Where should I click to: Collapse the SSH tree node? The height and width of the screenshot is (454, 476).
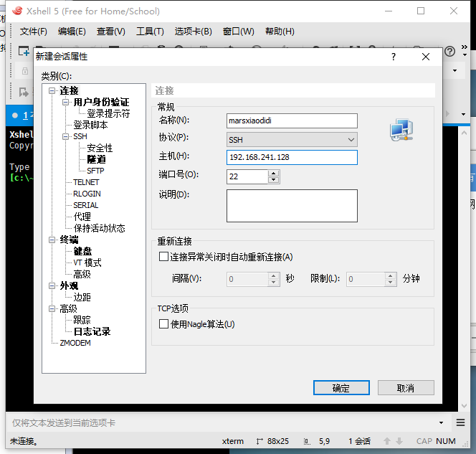point(66,136)
